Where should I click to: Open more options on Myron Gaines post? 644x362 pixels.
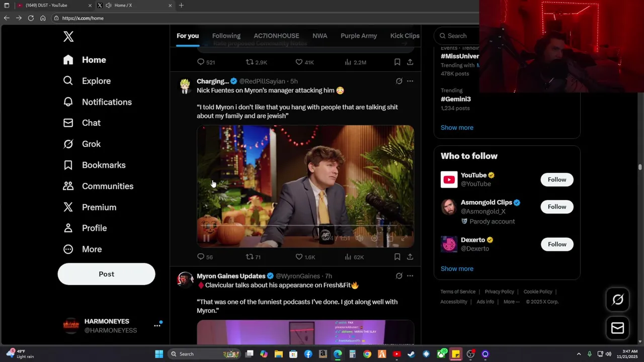410,276
